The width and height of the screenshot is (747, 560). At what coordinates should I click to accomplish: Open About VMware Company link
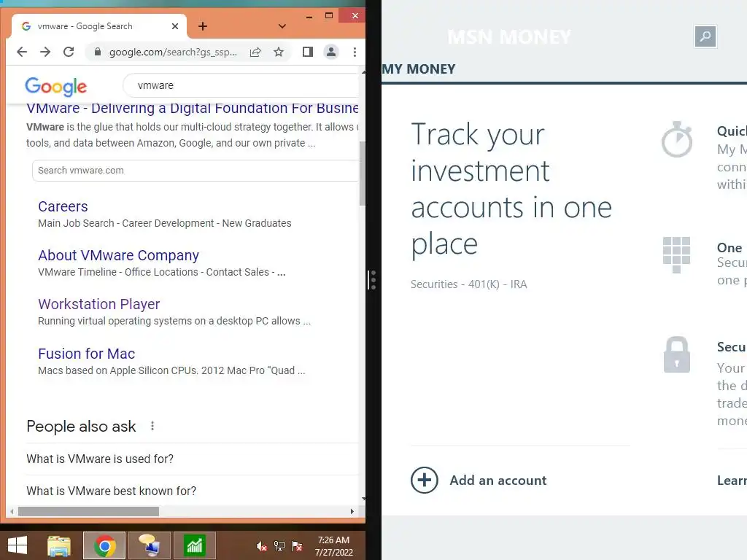tap(119, 255)
